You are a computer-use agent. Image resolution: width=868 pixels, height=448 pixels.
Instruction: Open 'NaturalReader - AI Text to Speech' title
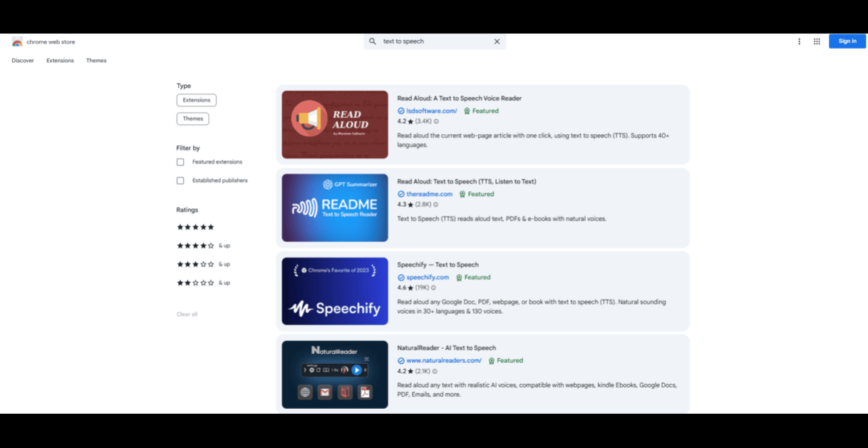pyautogui.click(x=447, y=348)
